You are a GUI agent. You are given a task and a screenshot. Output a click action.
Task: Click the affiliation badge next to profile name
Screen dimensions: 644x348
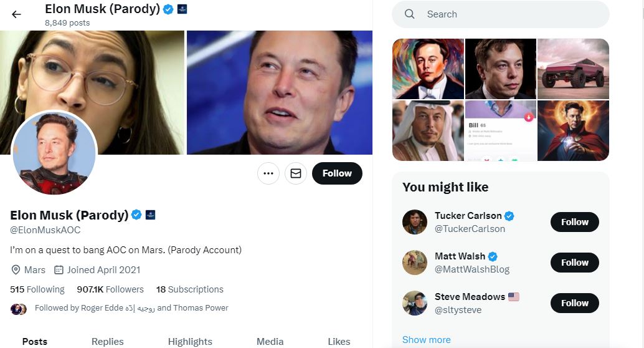click(150, 215)
